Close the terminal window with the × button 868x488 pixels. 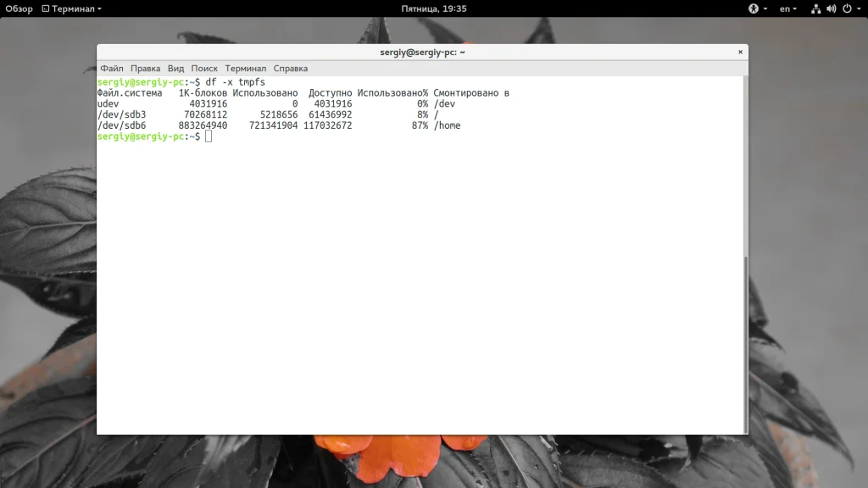coord(740,52)
